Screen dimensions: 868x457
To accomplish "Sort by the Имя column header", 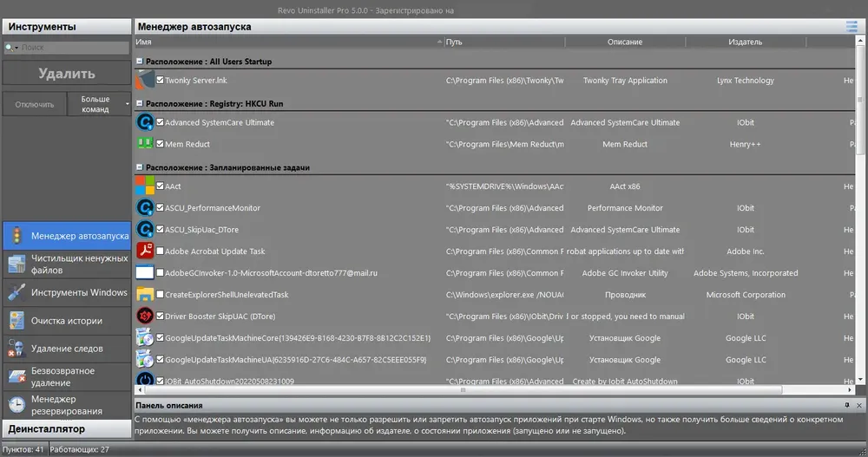I will coord(289,42).
